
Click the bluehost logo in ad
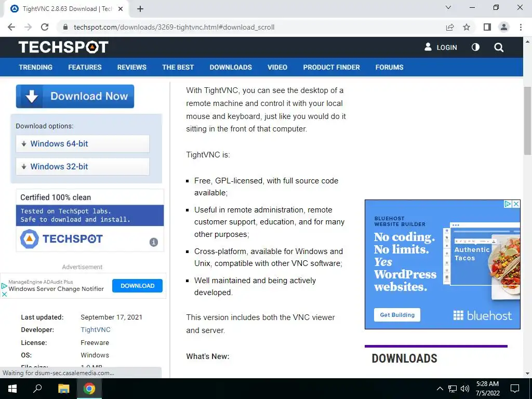coord(483,316)
